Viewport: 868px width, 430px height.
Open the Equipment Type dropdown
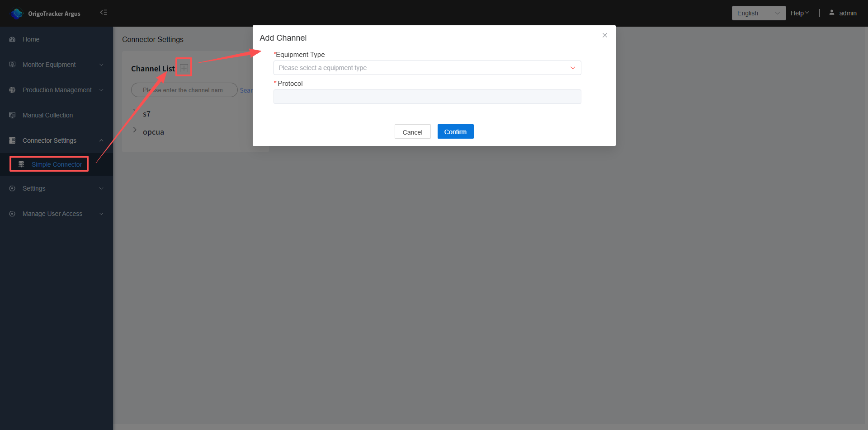coord(427,68)
